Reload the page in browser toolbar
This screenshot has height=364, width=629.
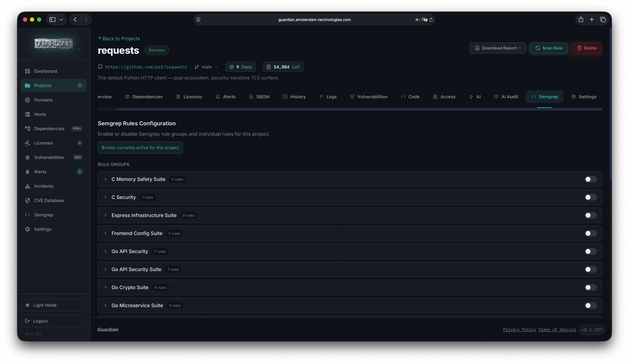pos(431,19)
